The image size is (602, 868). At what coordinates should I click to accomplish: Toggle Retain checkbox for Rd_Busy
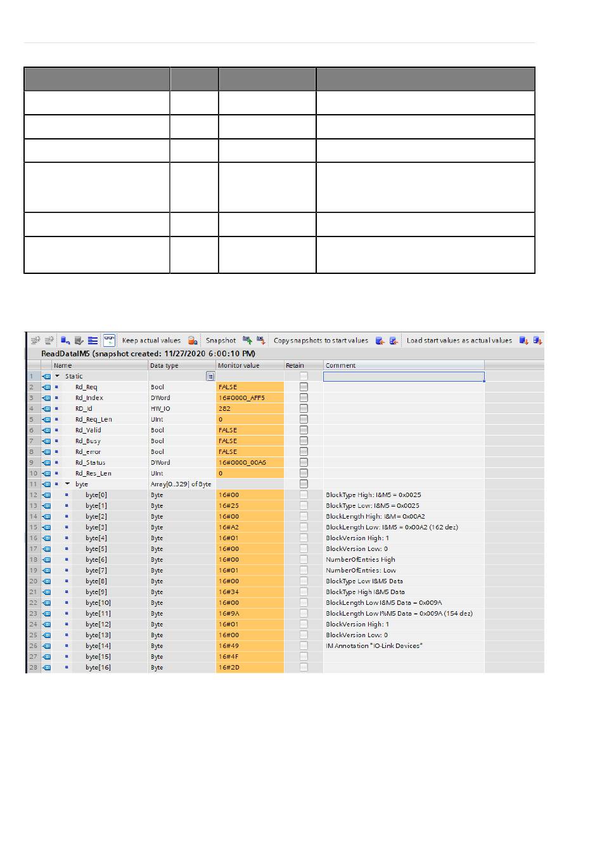304,441
